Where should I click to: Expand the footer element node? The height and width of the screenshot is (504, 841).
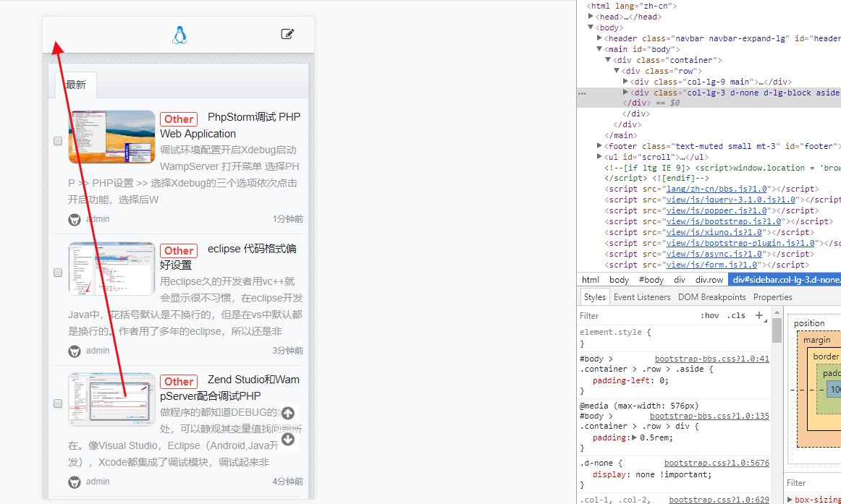600,145
